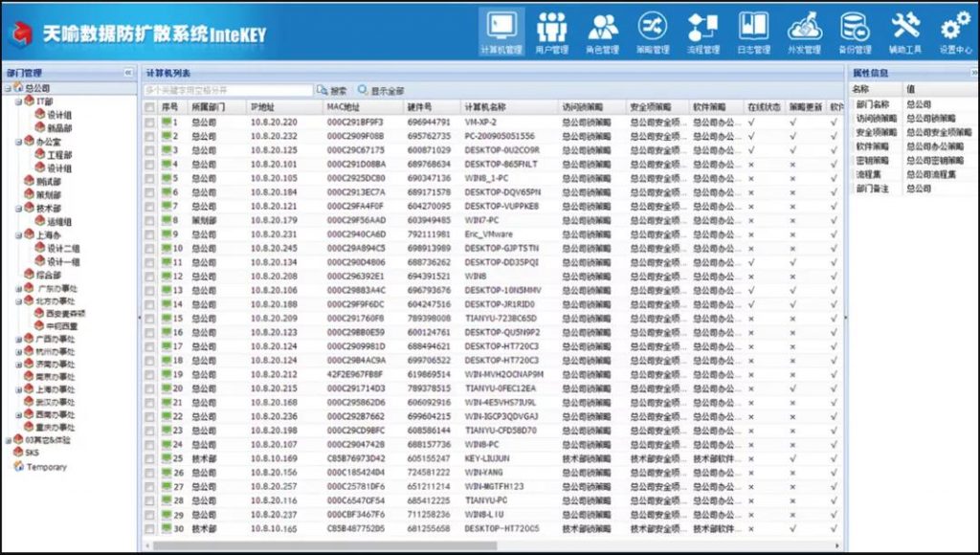Click department icon beside 策划部
Image resolution: width=980 pixels, height=555 pixels.
(29, 193)
